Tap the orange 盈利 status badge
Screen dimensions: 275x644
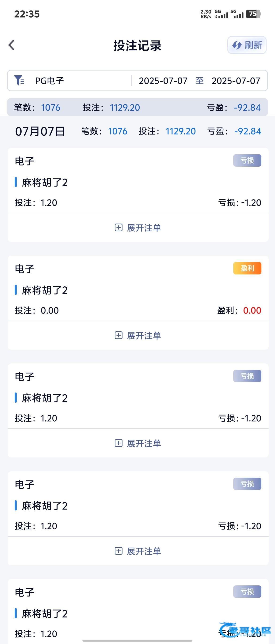pyautogui.click(x=247, y=268)
